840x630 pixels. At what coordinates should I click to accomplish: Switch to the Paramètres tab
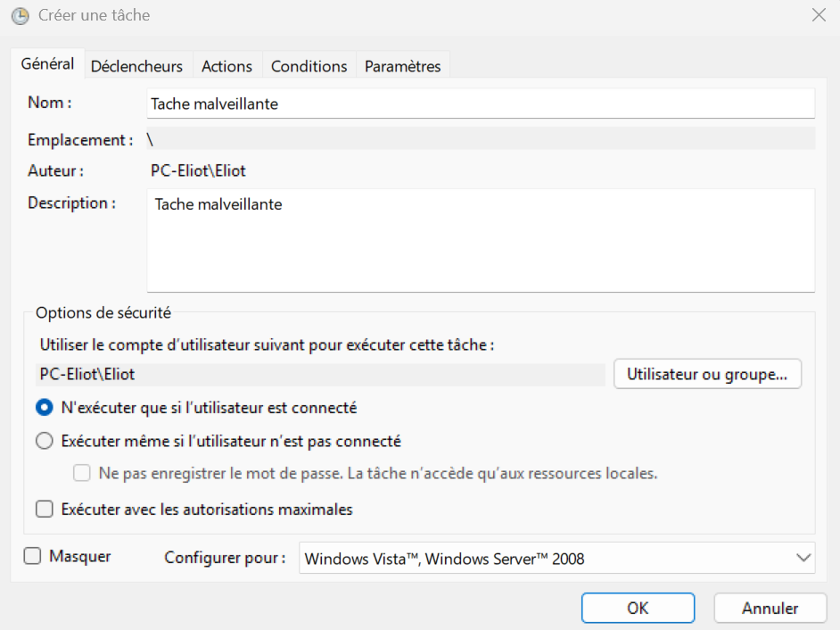point(402,66)
